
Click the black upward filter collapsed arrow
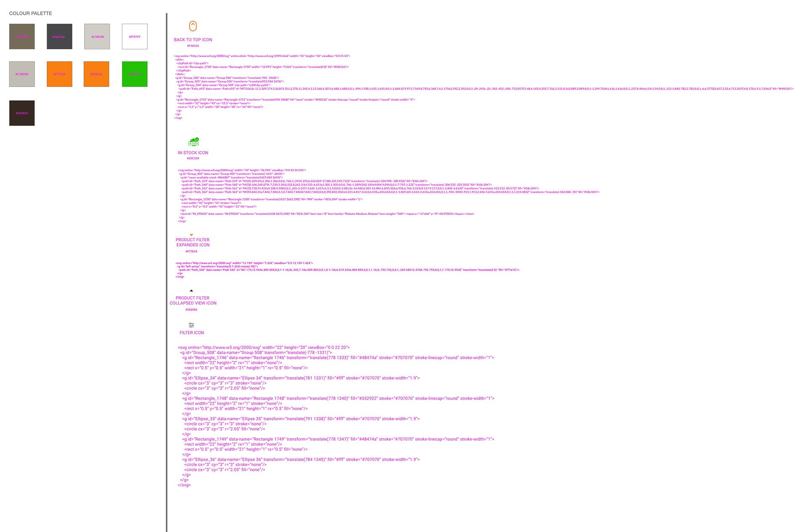point(191,291)
